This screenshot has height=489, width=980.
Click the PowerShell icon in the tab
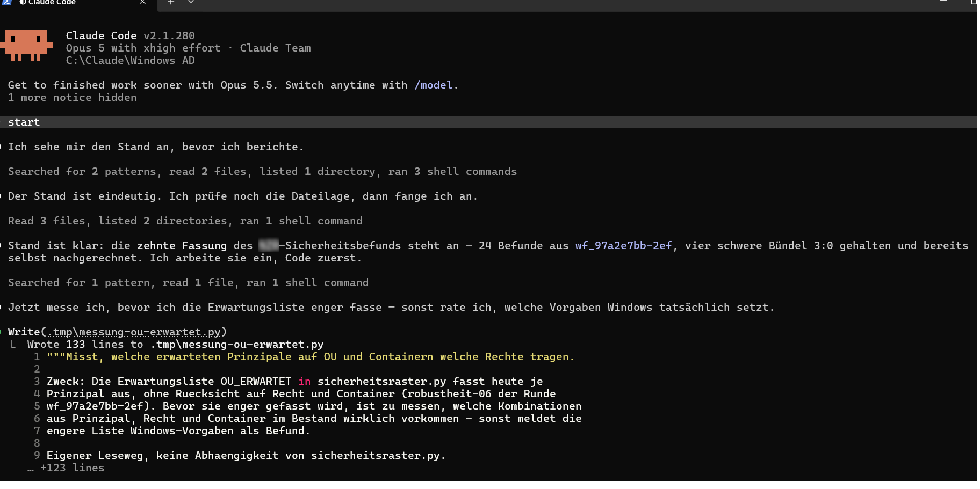(x=6, y=2)
